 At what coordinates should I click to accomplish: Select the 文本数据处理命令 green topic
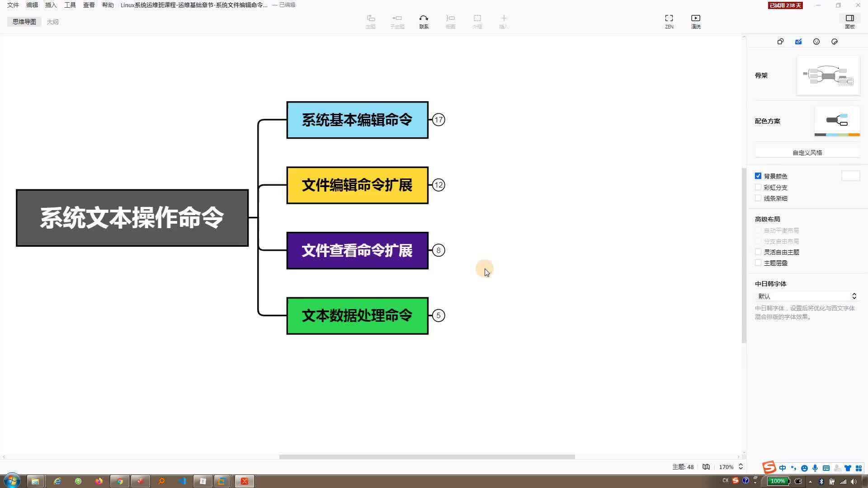pyautogui.click(x=357, y=316)
